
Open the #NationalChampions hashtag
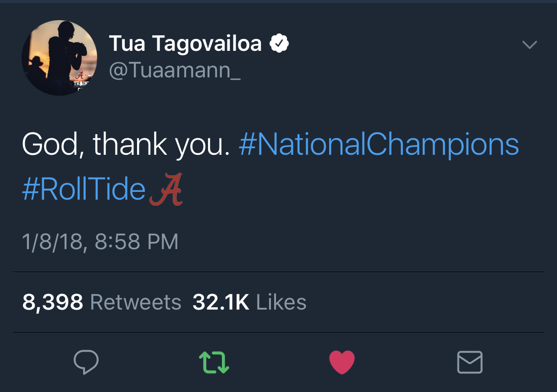(x=379, y=146)
